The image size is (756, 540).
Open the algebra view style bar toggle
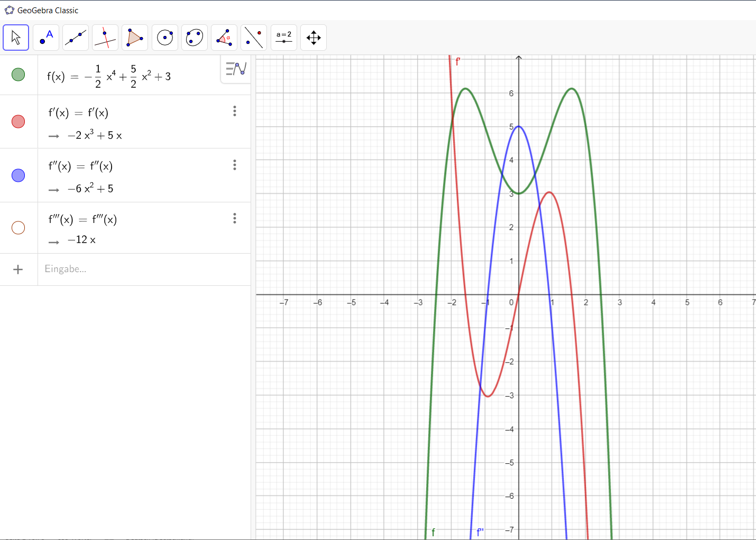click(x=236, y=69)
